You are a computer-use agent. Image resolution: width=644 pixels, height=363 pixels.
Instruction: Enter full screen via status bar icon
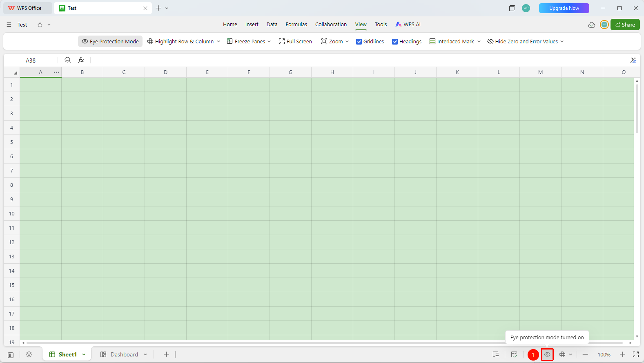click(636, 354)
